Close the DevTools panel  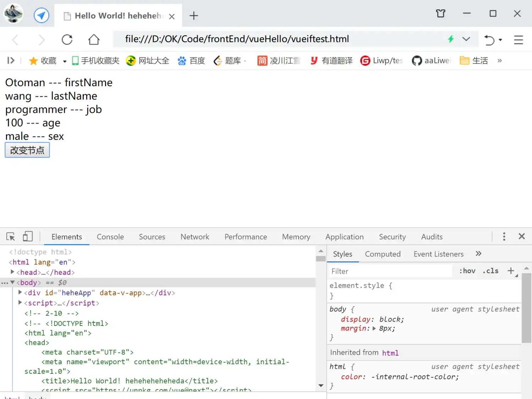point(522,236)
